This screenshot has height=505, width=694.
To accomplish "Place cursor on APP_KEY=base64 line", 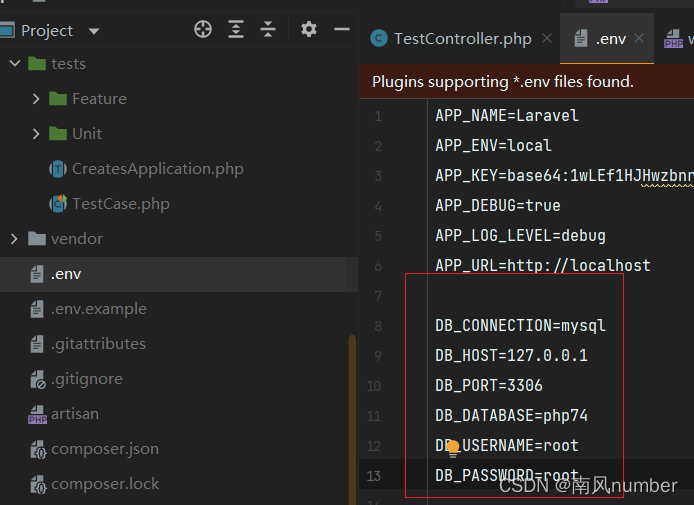I will point(564,176).
